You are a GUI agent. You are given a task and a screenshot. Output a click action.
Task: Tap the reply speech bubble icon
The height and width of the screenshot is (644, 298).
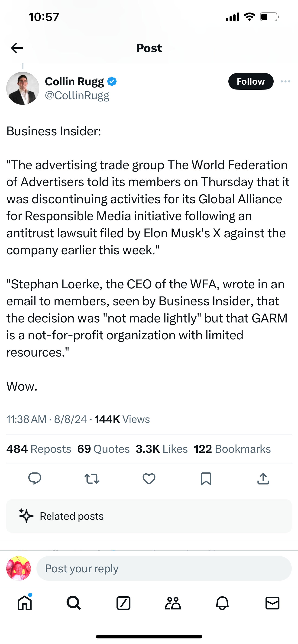(x=35, y=479)
